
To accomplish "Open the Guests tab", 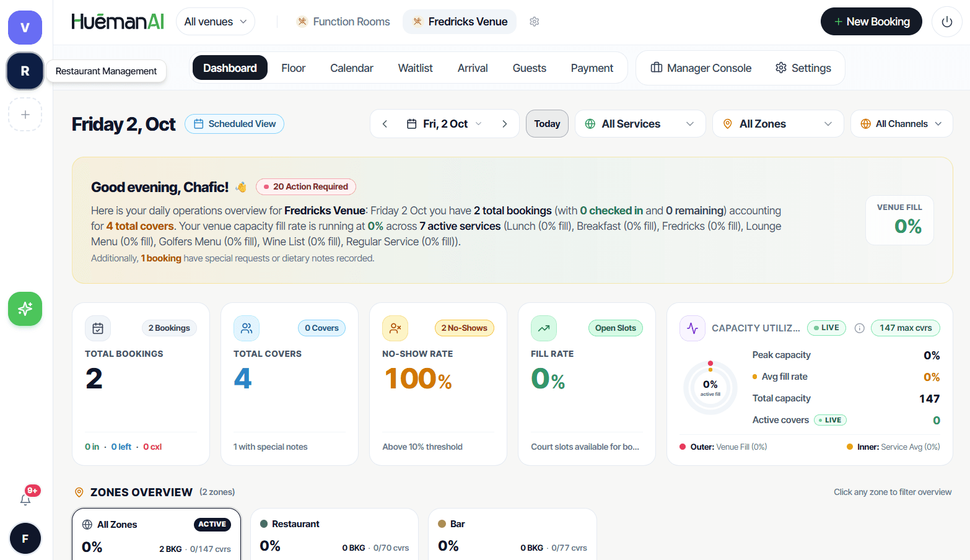I will [x=530, y=68].
